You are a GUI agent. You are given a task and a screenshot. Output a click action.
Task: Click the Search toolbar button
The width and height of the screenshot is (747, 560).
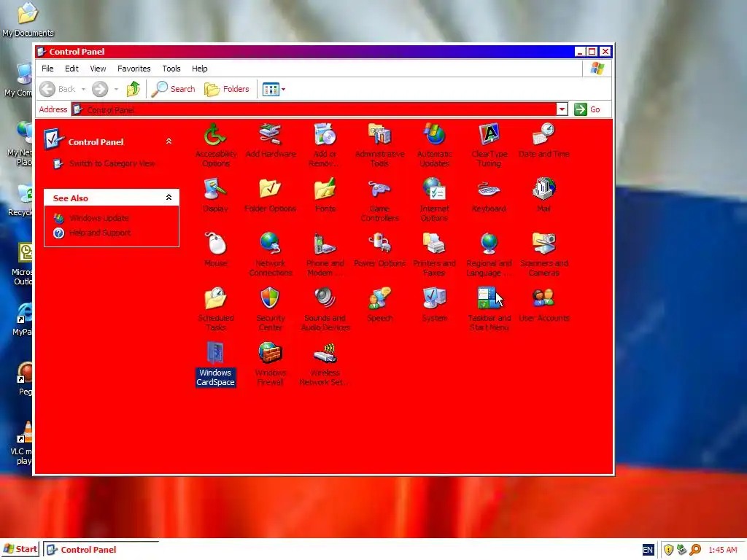pos(173,89)
